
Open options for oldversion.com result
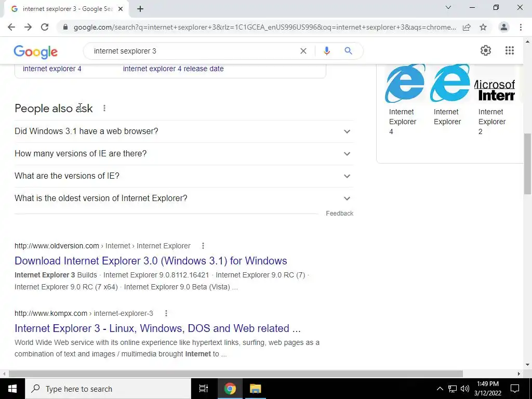[203, 246]
